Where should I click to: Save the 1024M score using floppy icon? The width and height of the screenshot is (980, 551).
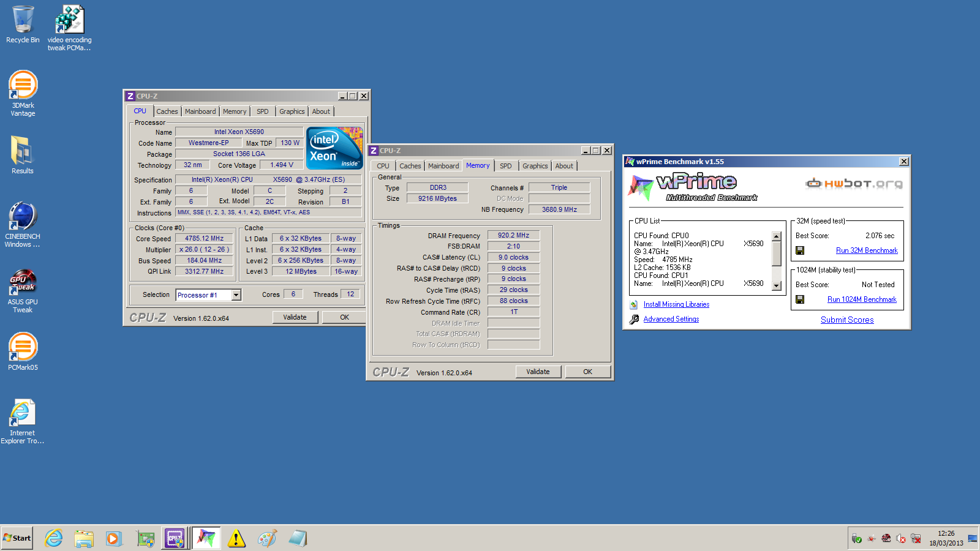800,299
